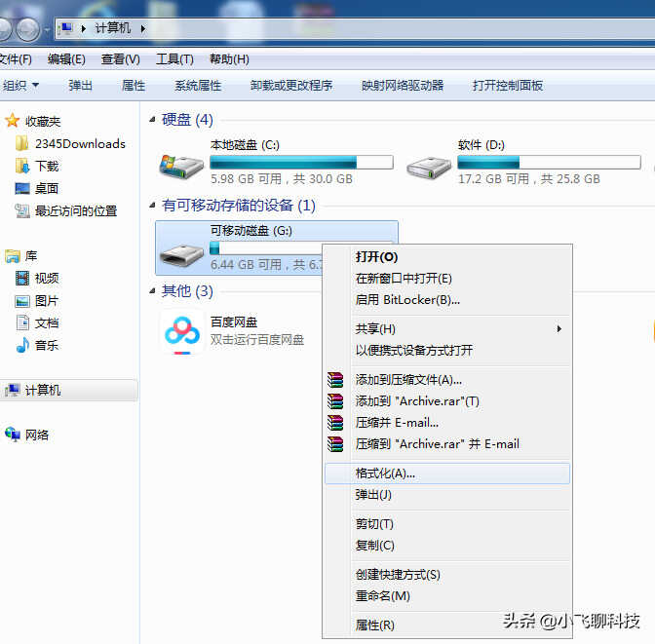Screen dimensions: 655x644
Task: Choose 属性(R) in context menu
Action: 447,625
